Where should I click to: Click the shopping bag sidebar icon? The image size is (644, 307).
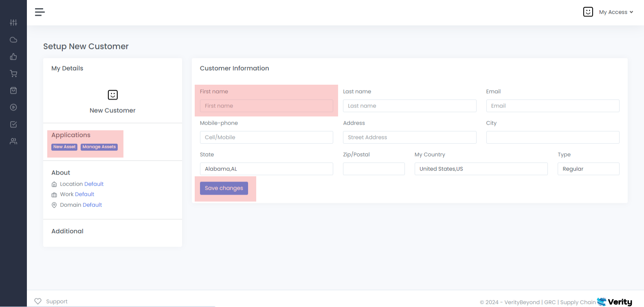(13, 90)
